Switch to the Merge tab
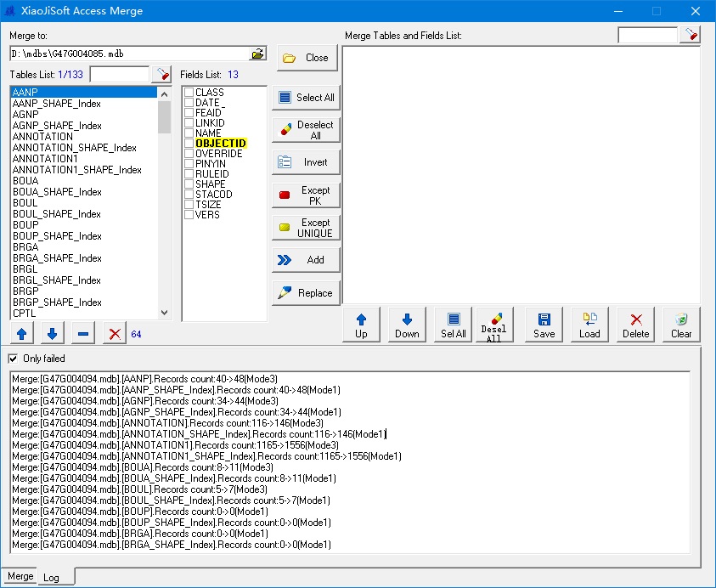The width and height of the screenshot is (716, 588). 20,576
